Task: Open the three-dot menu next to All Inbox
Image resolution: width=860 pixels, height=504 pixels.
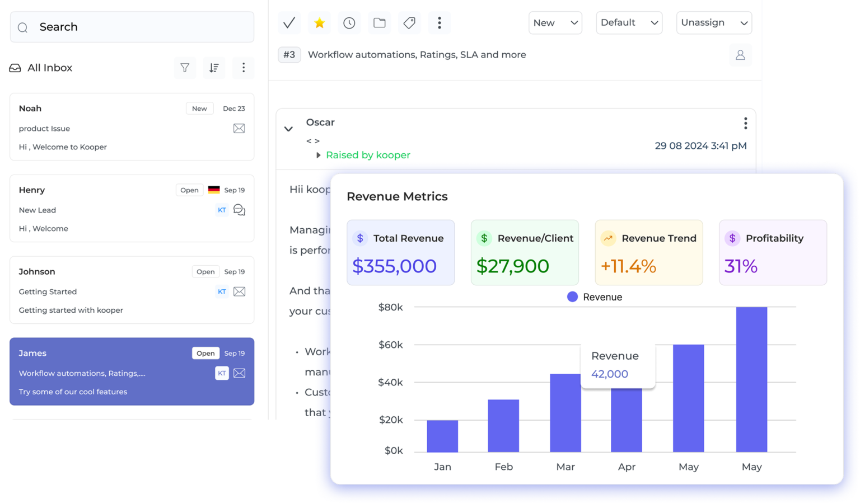Action: point(243,68)
